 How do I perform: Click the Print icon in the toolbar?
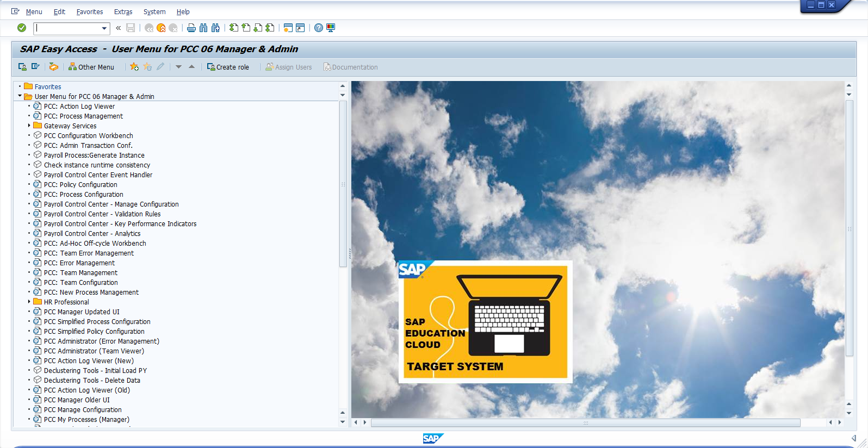coord(191,28)
